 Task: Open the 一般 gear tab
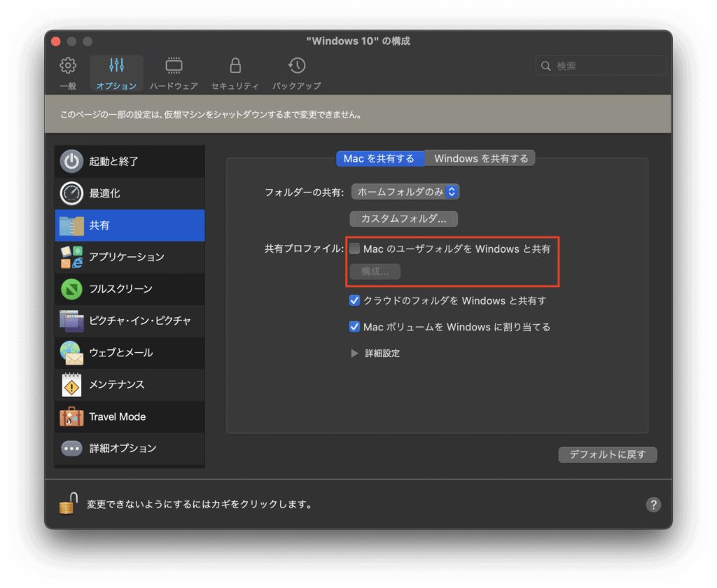click(68, 73)
